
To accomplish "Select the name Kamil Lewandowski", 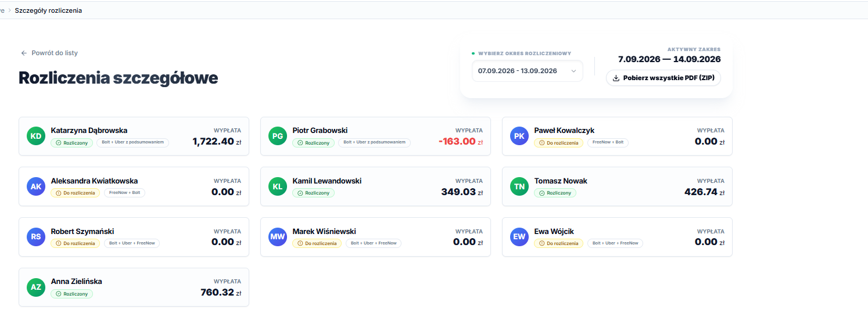I will [x=327, y=181].
